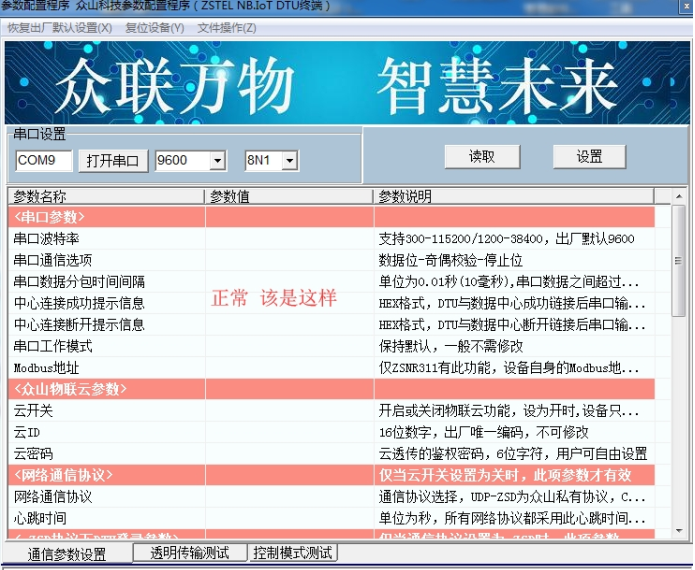Select the Modbus地址 row

point(331,368)
